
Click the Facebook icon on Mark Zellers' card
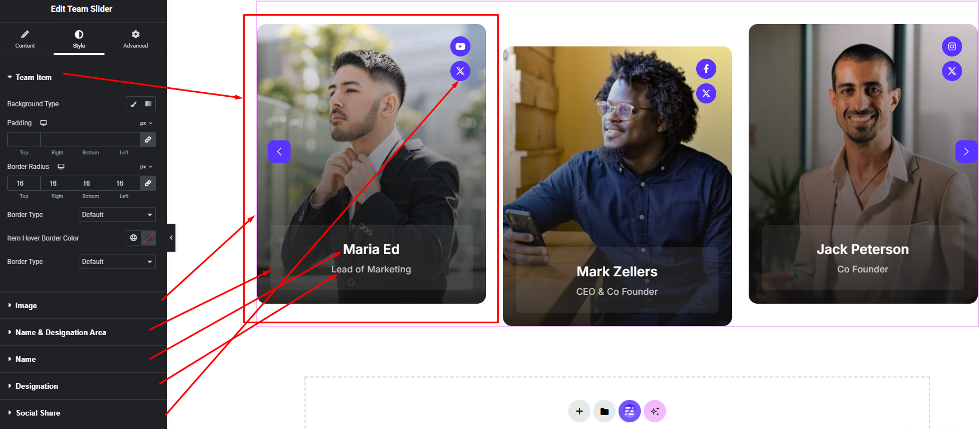click(x=706, y=69)
